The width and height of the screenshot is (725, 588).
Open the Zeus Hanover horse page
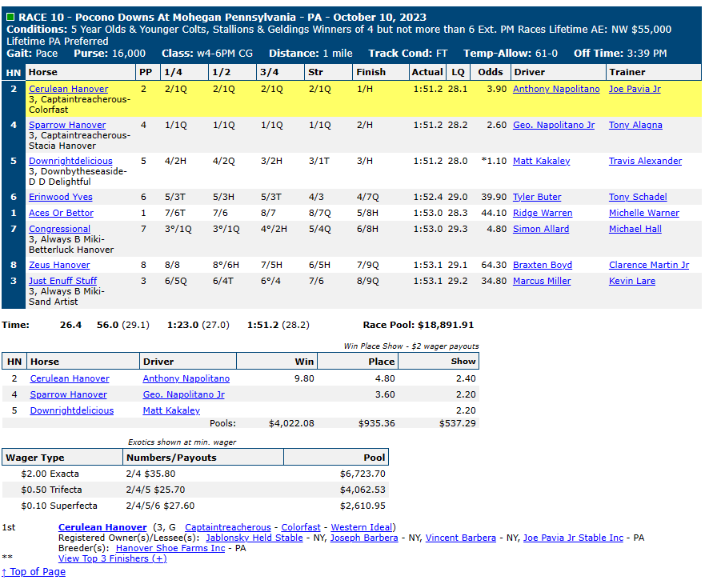[59, 265]
